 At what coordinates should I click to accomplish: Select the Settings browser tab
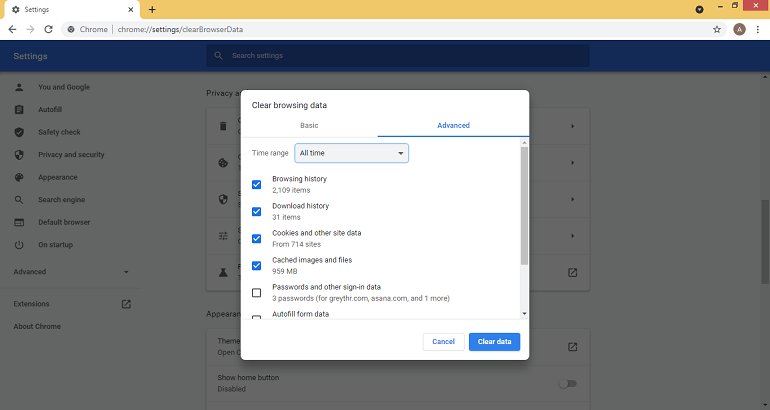coord(72,10)
